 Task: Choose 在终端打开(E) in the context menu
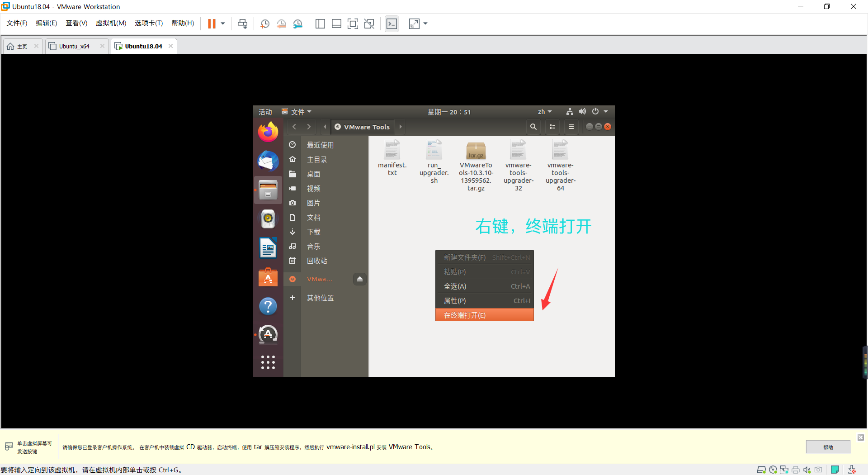485,315
